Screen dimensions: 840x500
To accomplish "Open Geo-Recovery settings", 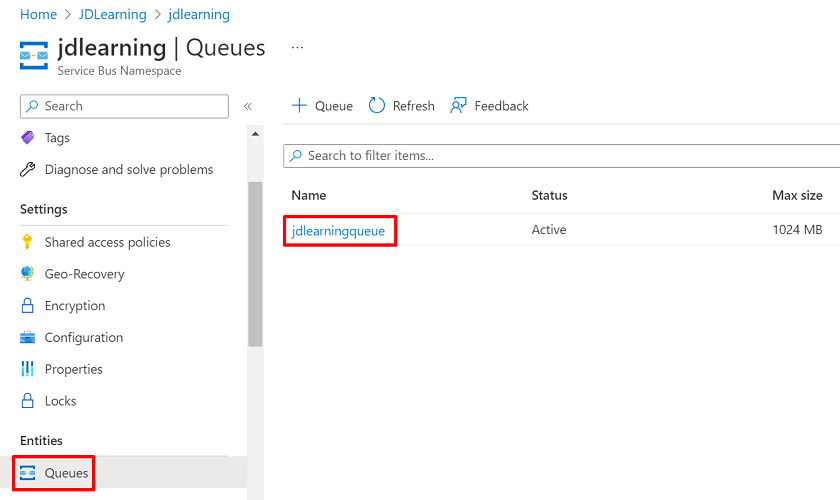I will (x=84, y=274).
